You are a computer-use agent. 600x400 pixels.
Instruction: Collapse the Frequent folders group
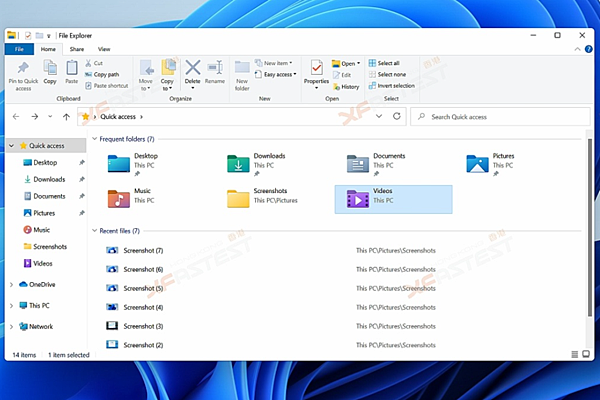(x=95, y=139)
